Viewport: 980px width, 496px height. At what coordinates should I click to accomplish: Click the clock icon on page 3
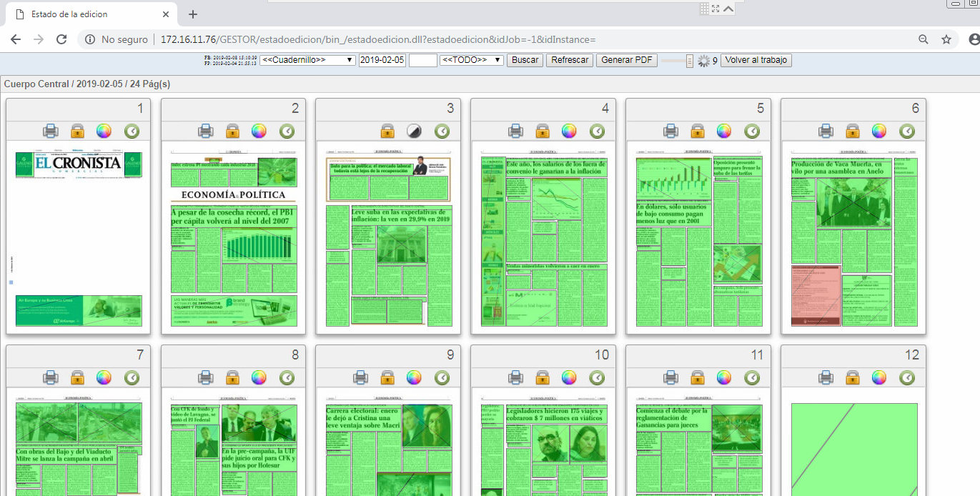442,131
